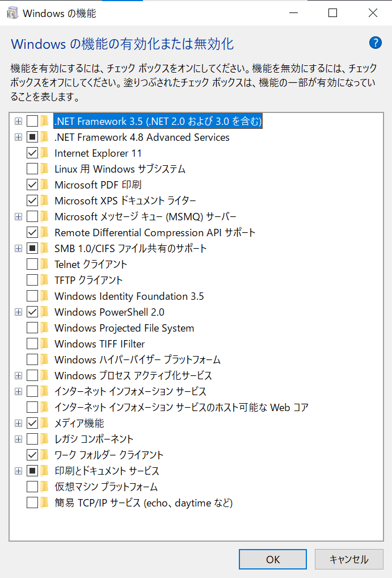Select TFTP クライアント label
392x578 pixels.
88,280
